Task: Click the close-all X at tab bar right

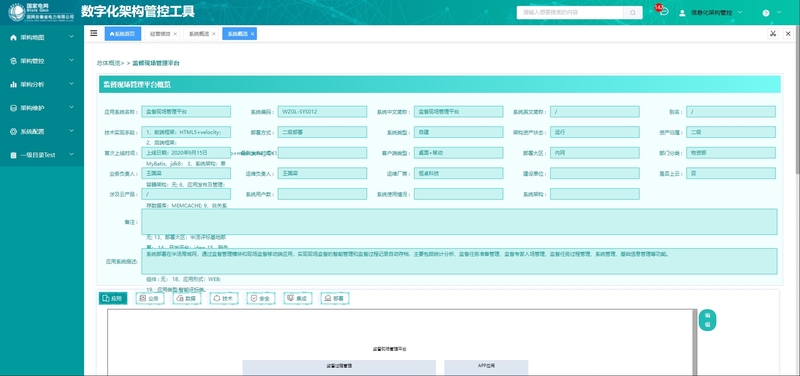Action: pos(788,34)
